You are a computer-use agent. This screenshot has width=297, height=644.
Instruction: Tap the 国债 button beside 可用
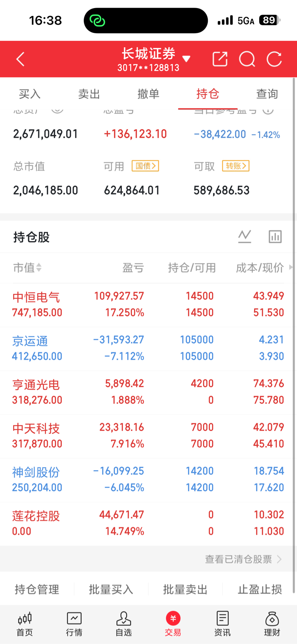click(145, 166)
